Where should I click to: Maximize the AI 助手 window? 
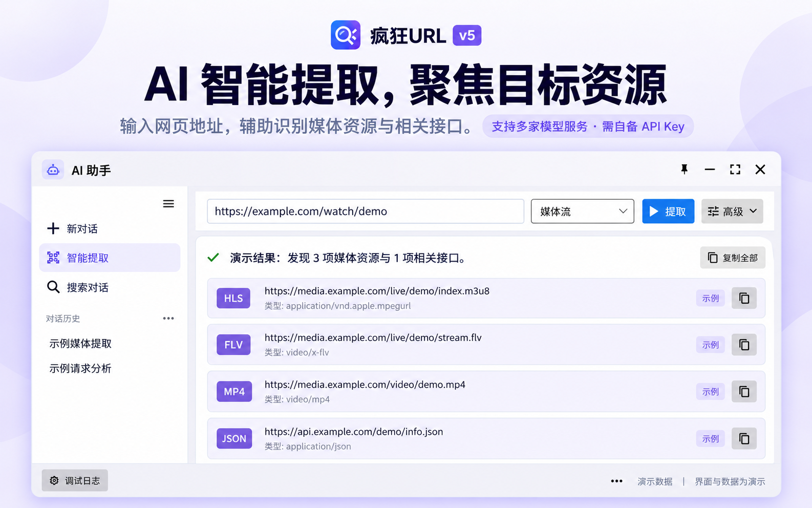[735, 170]
